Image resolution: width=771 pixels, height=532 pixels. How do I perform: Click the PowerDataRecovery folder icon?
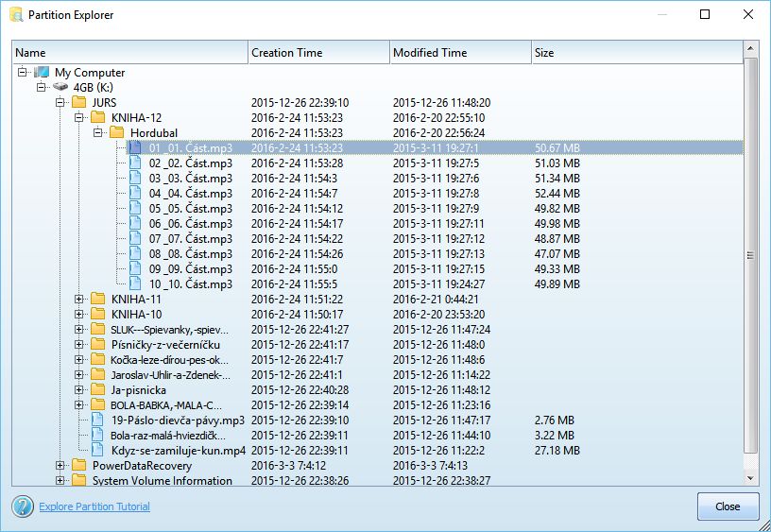tap(79, 465)
